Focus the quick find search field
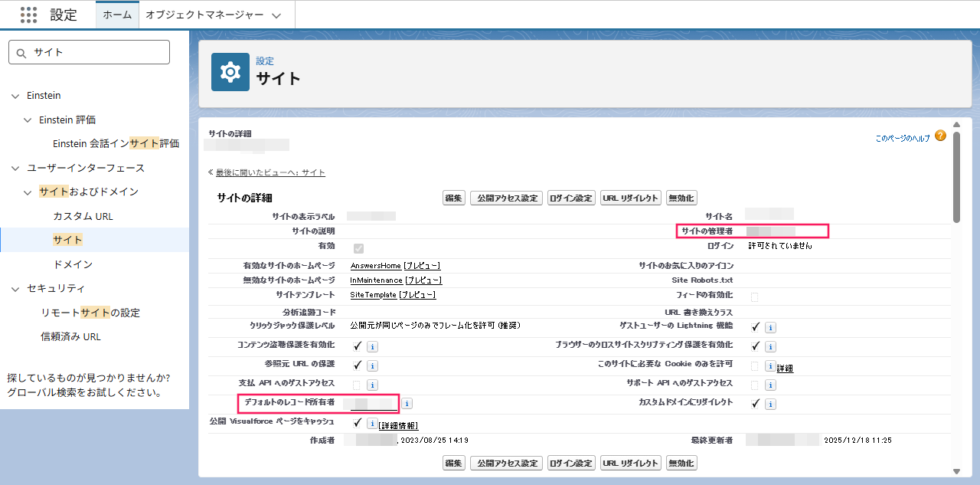The width and height of the screenshot is (980, 485). tap(89, 52)
